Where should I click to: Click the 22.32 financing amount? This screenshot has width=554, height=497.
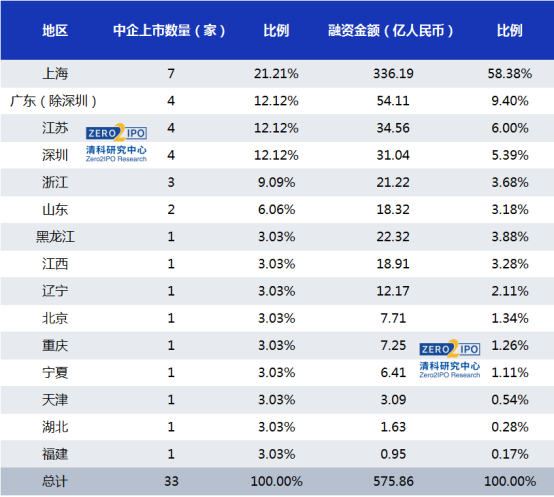click(x=393, y=237)
